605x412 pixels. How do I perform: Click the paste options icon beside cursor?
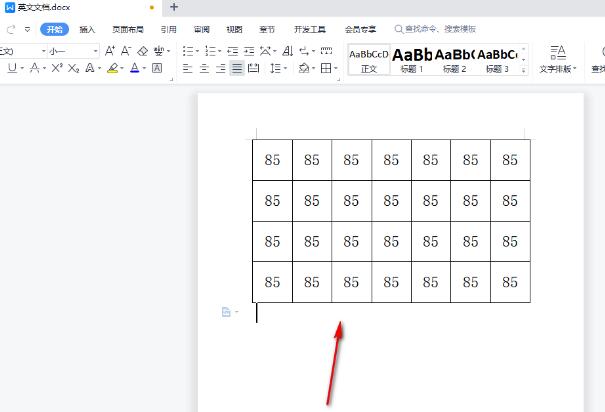[226, 312]
